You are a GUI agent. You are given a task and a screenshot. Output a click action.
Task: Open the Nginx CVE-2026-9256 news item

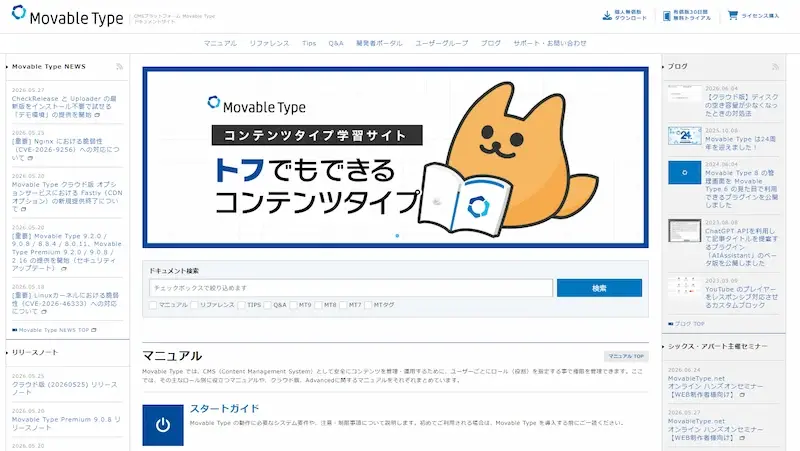[65, 149]
